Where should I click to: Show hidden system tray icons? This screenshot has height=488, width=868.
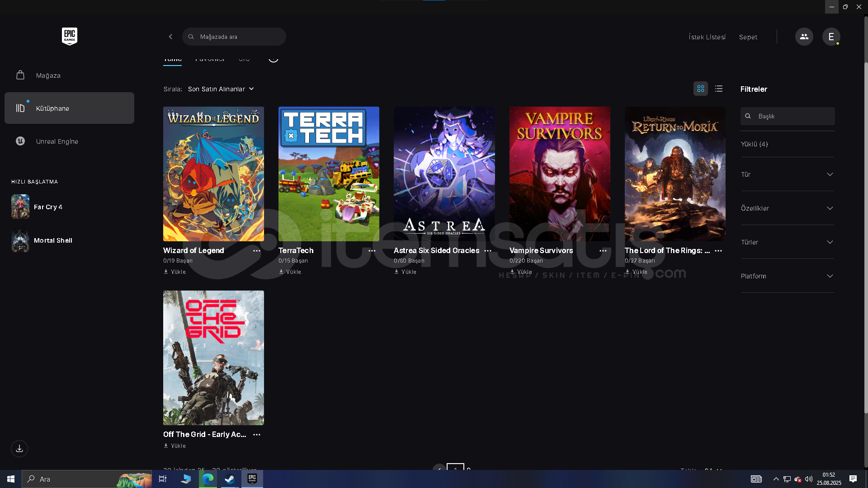click(x=776, y=479)
